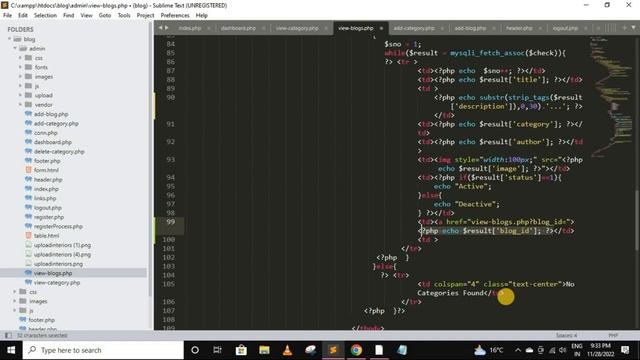This screenshot has width=640, height=360.
Task: Click the previous tab arrow in tab bar
Action: pyautogui.click(x=160, y=28)
